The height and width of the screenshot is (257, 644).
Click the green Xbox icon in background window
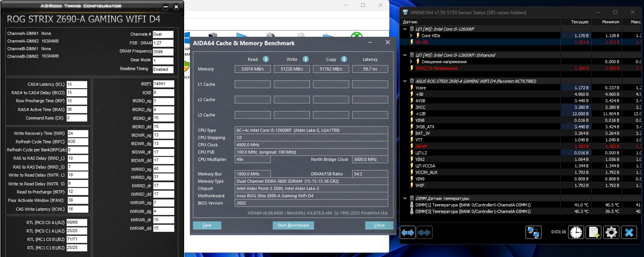[357, 36]
